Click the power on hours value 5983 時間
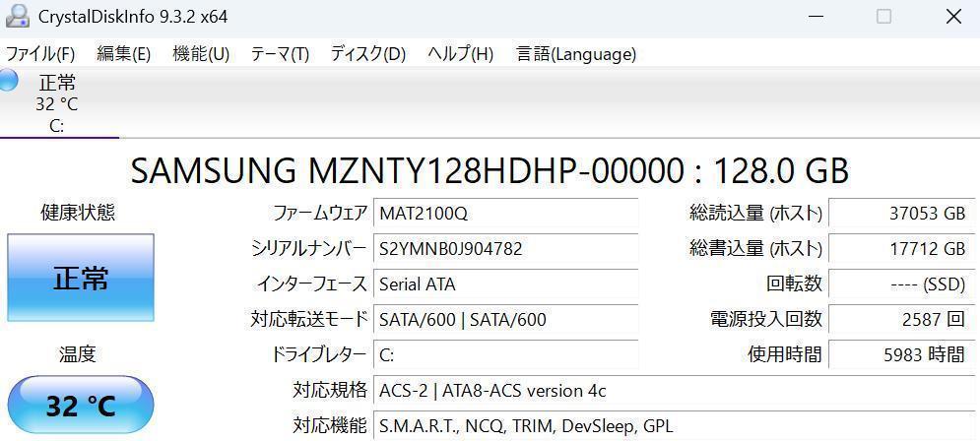 tap(901, 355)
